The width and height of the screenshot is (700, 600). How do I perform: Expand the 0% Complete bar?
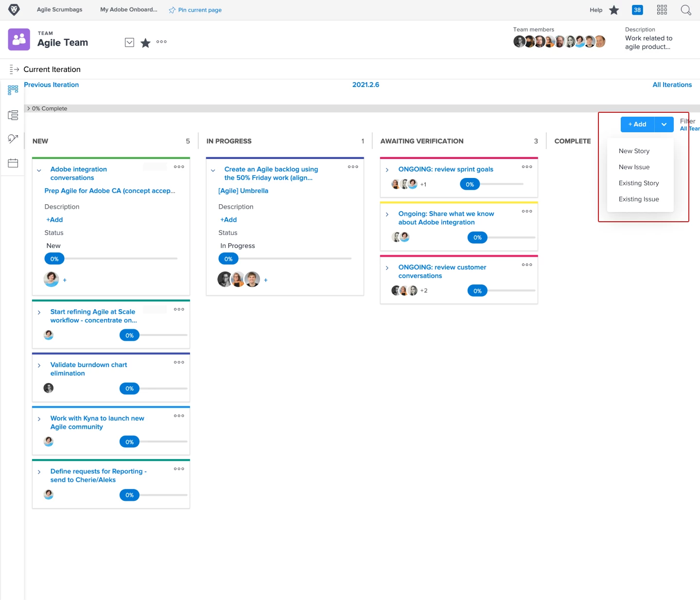pyautogui.click(x=29, y=108)
